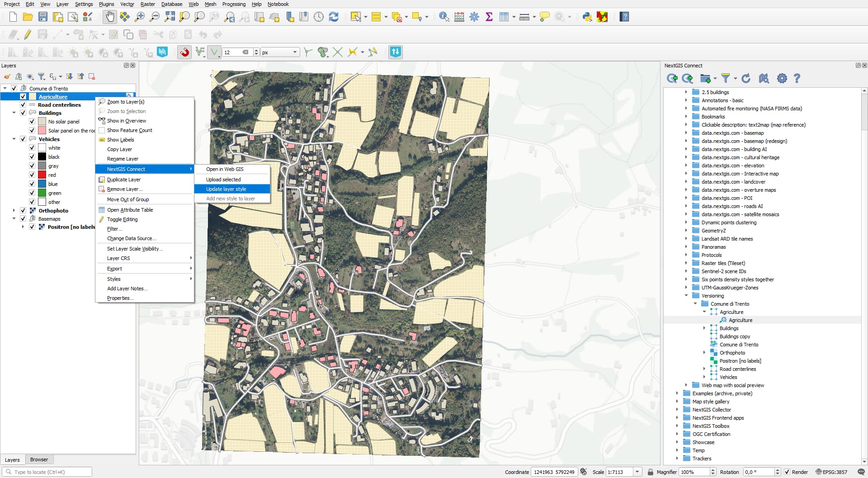Click the Identify Features tool
Image resolution: width=868 pixels, height=478 pixels.
pyautogui.click(x=444, y=17)
